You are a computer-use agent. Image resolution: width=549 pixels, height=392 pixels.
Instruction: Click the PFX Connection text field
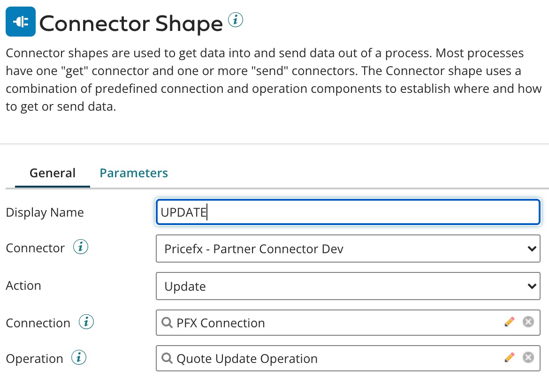[x=328, y=323]
